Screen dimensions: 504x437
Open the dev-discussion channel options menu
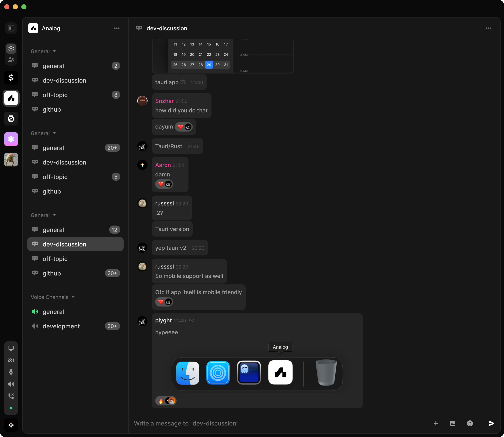[488, 28]
